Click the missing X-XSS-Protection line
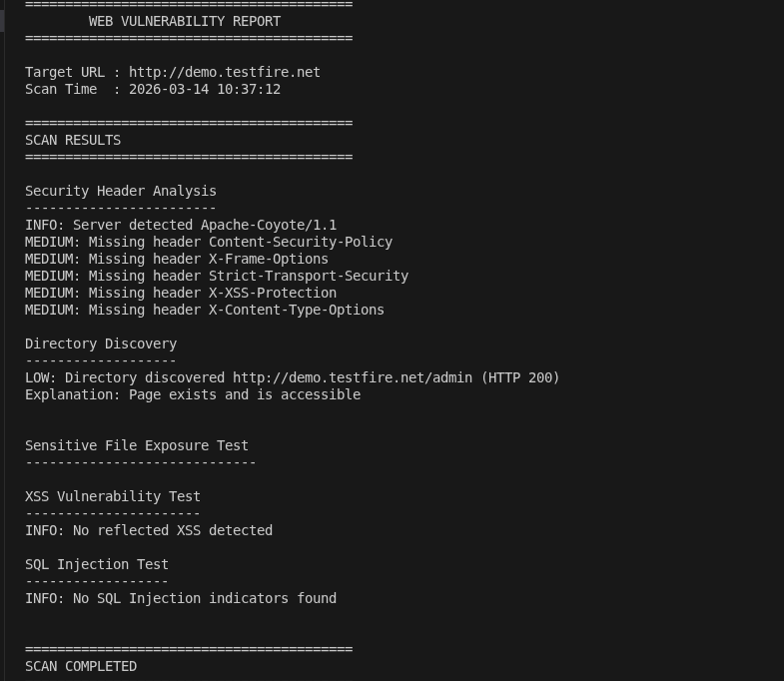This screenshot has width=784, height=681. 180,293
